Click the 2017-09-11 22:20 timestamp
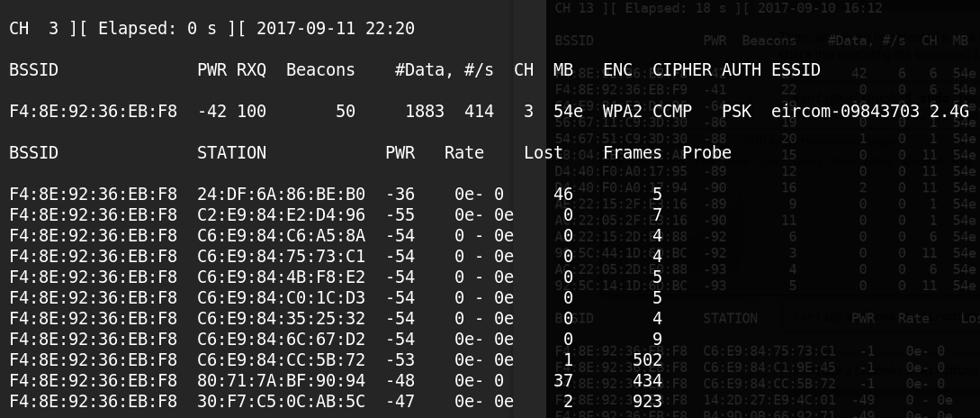The width and height of the screenshot is (980, 418). [335, 29]
